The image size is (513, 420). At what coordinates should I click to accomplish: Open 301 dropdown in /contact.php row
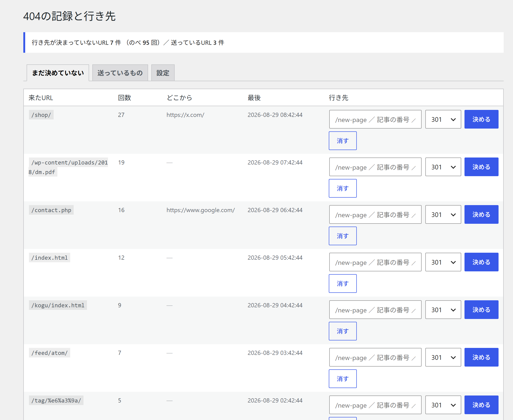point(443,215)
